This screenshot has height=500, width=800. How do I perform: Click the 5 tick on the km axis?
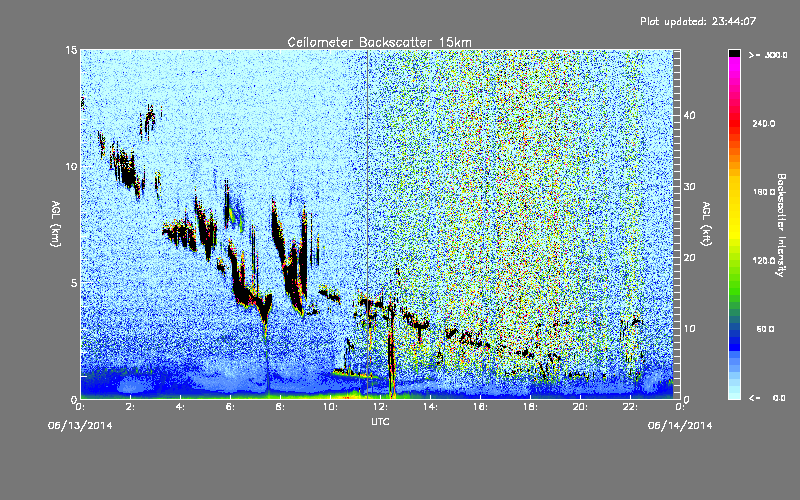pos(74,283)
